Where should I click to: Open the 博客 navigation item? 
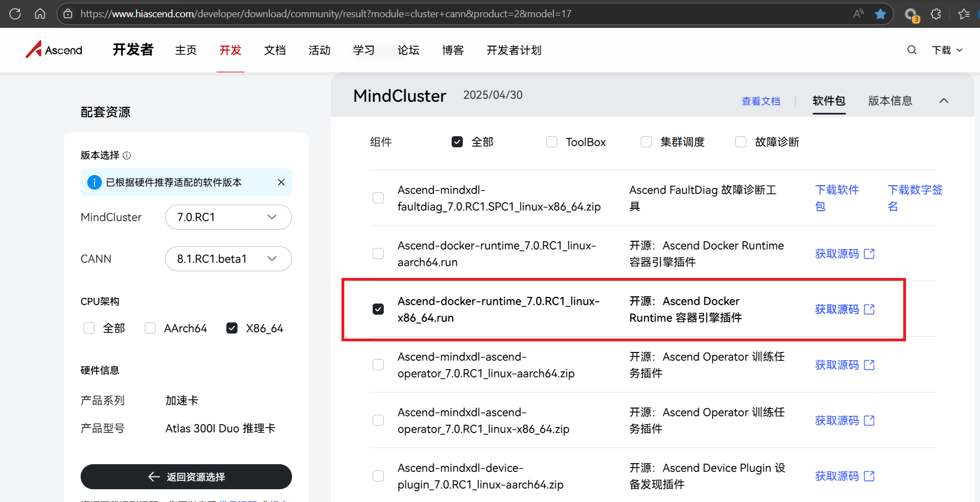[x=453, y=50]
